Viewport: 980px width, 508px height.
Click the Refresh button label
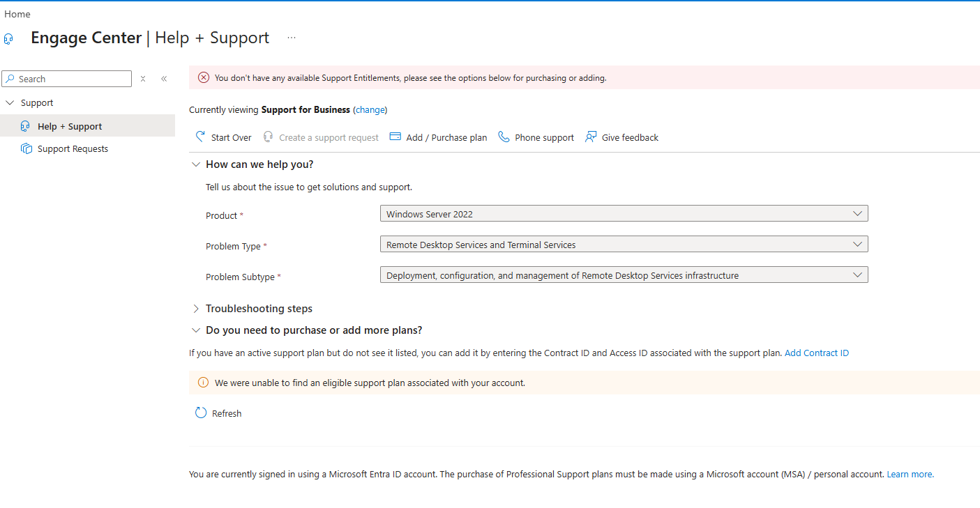[x=227, y=413]
